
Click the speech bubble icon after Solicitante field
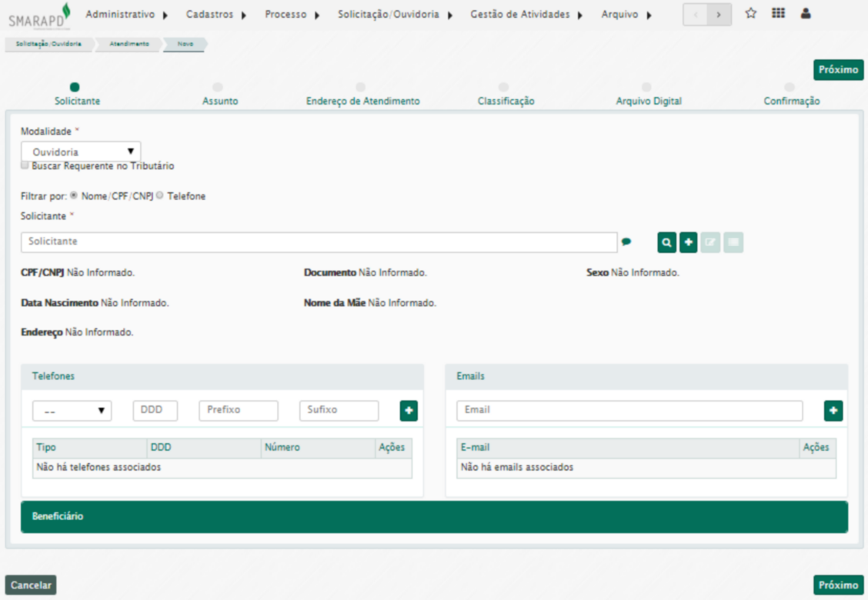coord(626,242)
